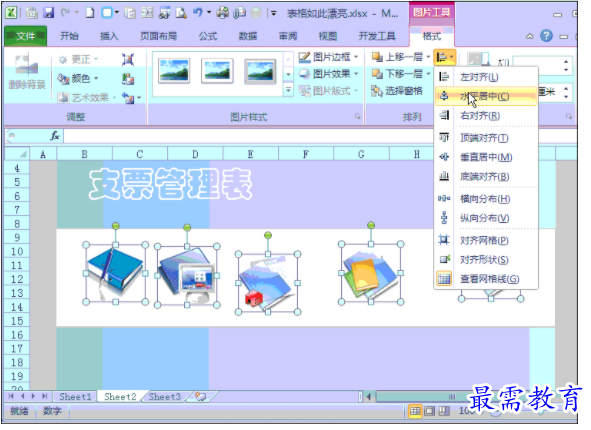Open the Color (颜色) dropdown
The width and height of the screenshot is (591, 430).
tap(78, 78)
